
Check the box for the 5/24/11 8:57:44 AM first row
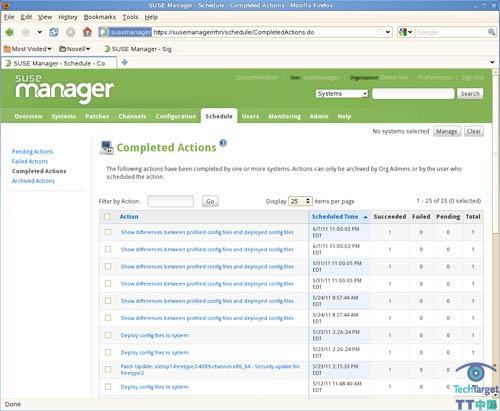point(108,301)
